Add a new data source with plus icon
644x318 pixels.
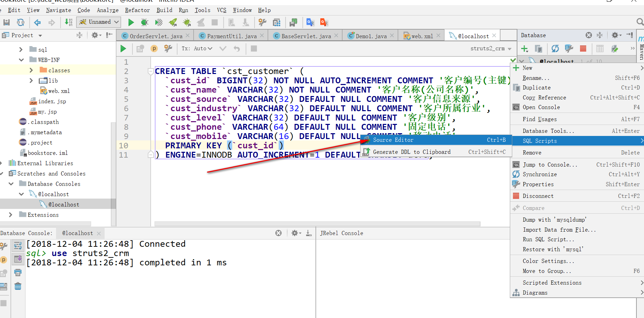[x=524, y=49]
